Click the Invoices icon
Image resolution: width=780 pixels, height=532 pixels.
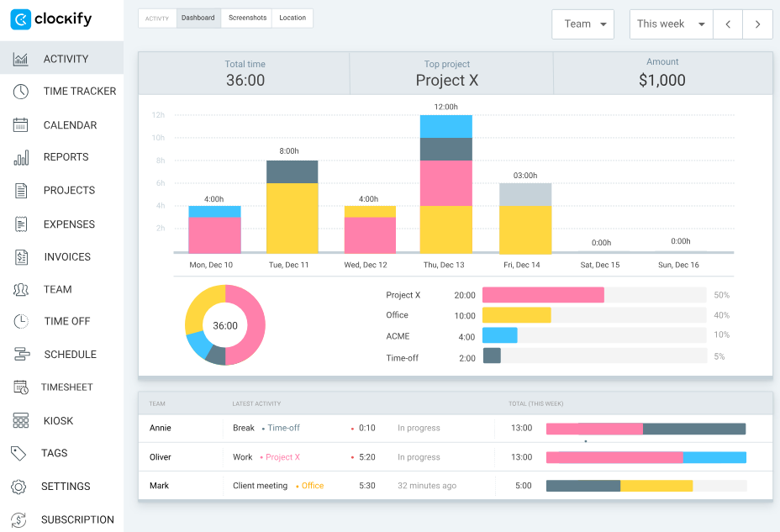(x=20, y=256)
